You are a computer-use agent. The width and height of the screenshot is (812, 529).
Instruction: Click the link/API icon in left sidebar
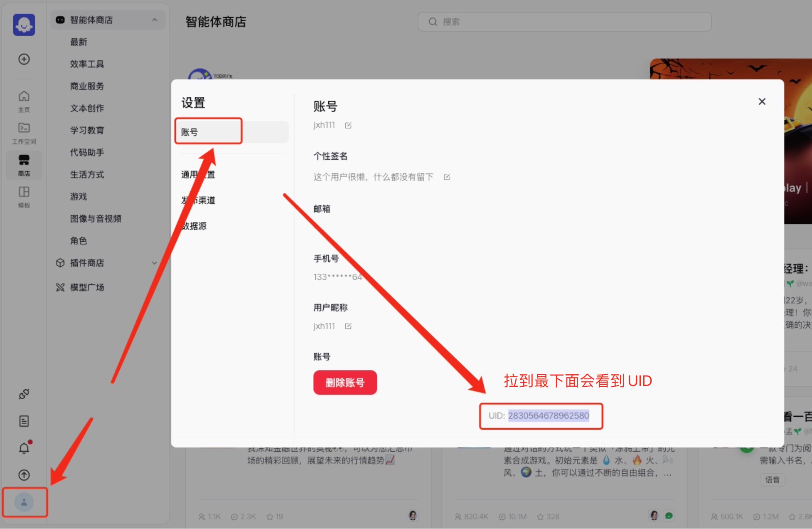(x=24, y=394)
